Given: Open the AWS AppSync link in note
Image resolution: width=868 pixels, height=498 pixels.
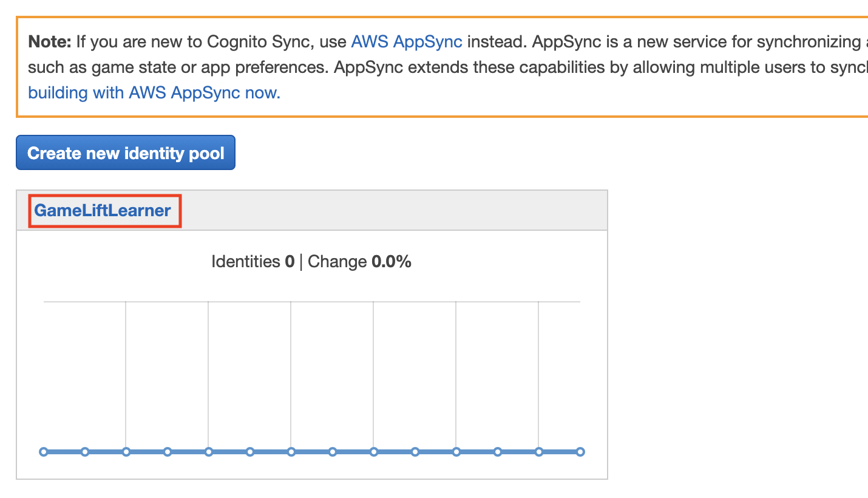Looking at the screenshot, I should 406,42.
